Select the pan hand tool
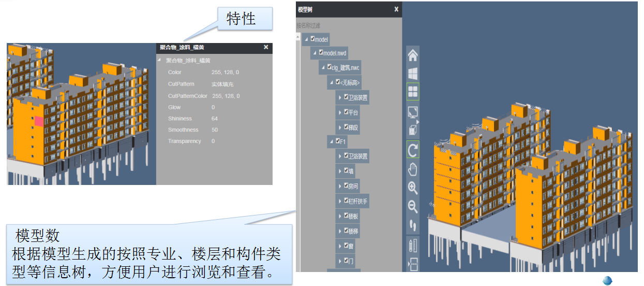The height and width of the screenshot is (286, 644). 413,169
